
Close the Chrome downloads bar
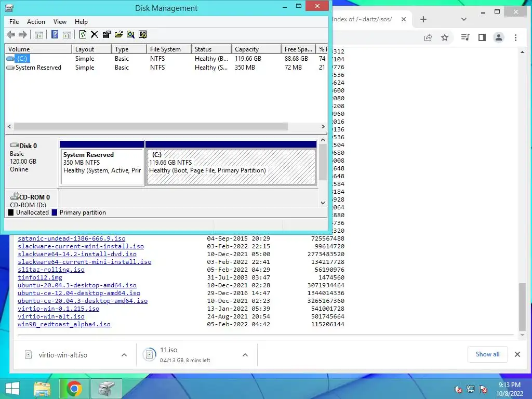tap(517, 354)
